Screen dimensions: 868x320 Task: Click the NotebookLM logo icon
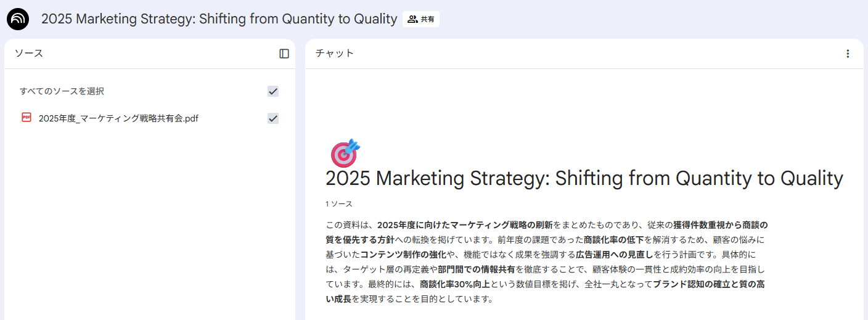pos(18,19)
